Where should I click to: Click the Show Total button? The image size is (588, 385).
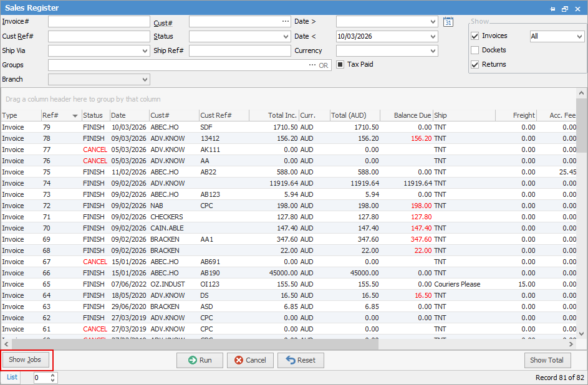547,360
